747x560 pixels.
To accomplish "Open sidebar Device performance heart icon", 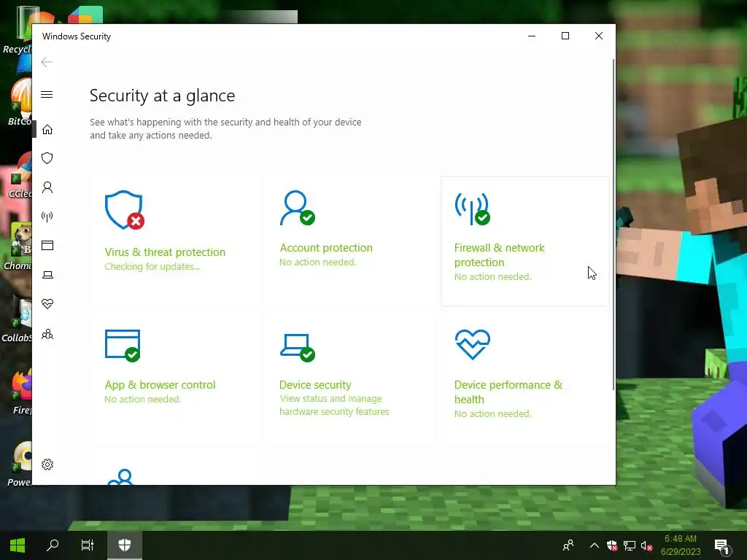I will click(47, 304).
